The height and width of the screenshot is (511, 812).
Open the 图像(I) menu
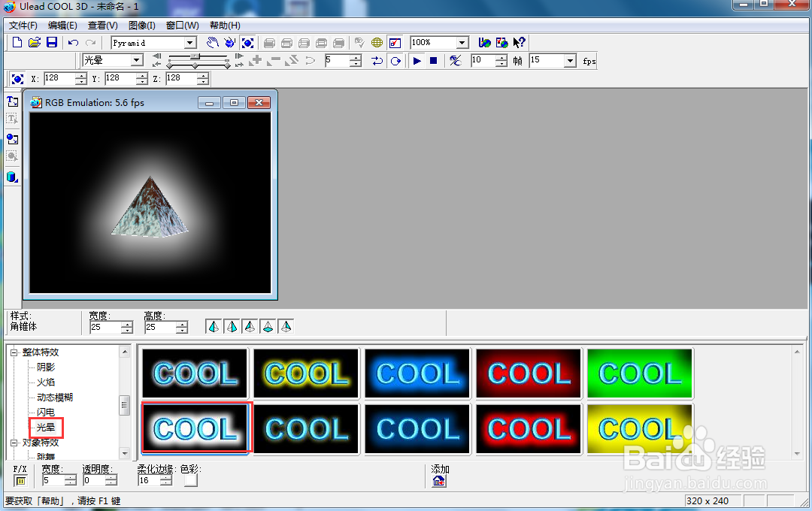[142, 26]
